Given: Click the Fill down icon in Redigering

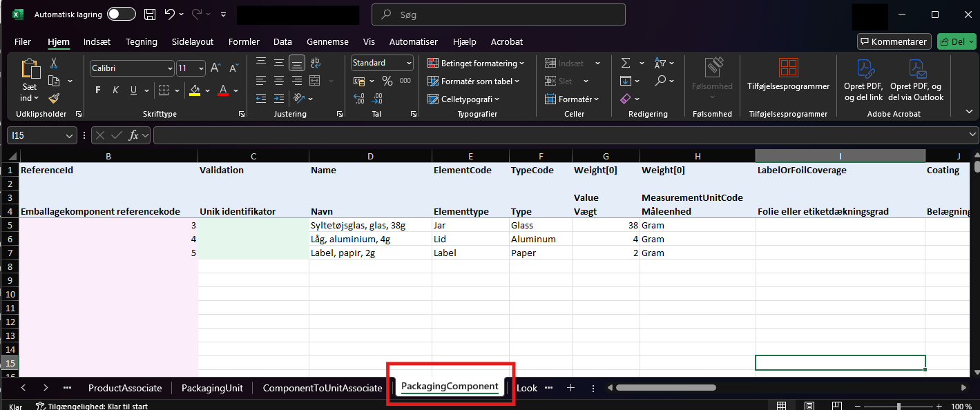Looking at the screenshot, I should tap(625, 81).
